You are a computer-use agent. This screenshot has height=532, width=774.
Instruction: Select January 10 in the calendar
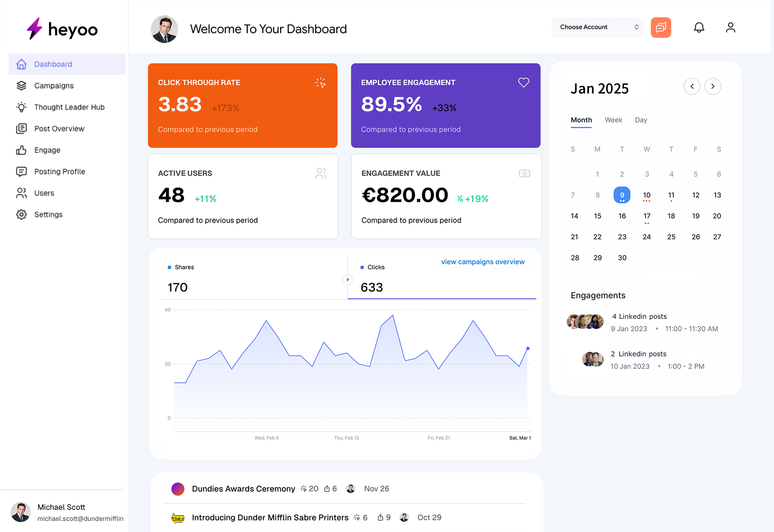pyautogui.click(x=647, y=195)
